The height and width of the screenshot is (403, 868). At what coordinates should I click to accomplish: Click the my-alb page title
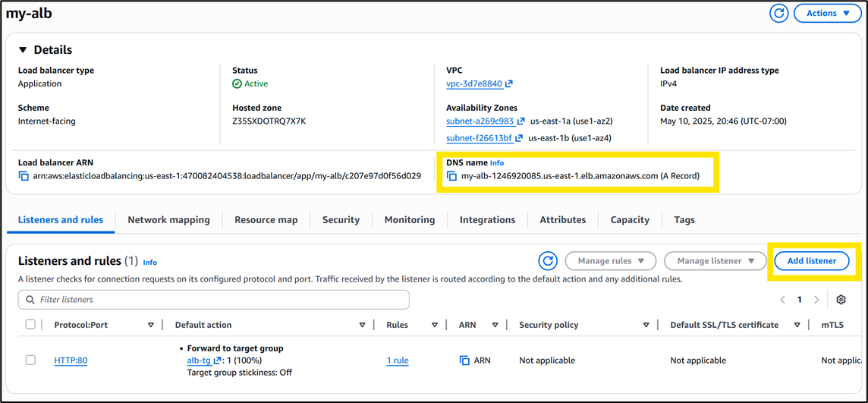pos(29,14)
